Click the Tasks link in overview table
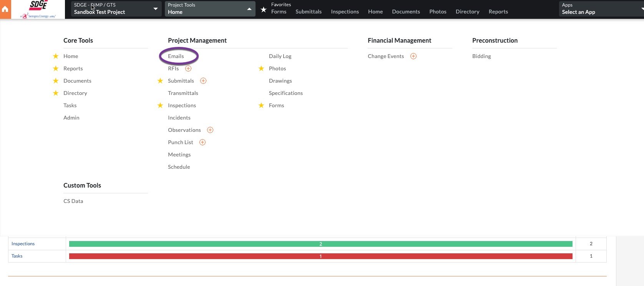 coord(17,256)
